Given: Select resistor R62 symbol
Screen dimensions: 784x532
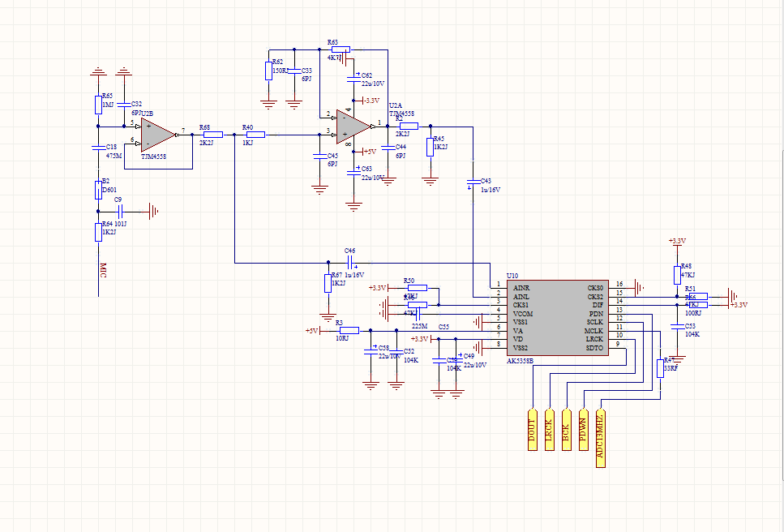Looking at the screenshot, I should [268, 71].
